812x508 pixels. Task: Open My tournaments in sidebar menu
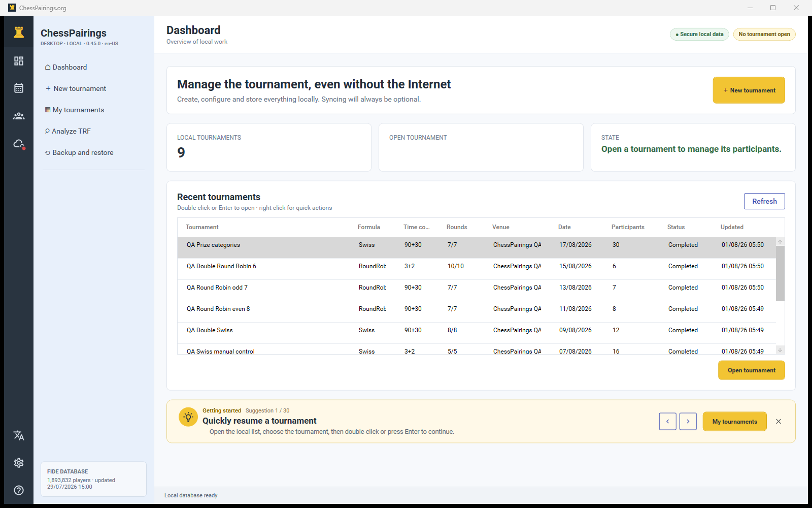click(x=75, y=110)
